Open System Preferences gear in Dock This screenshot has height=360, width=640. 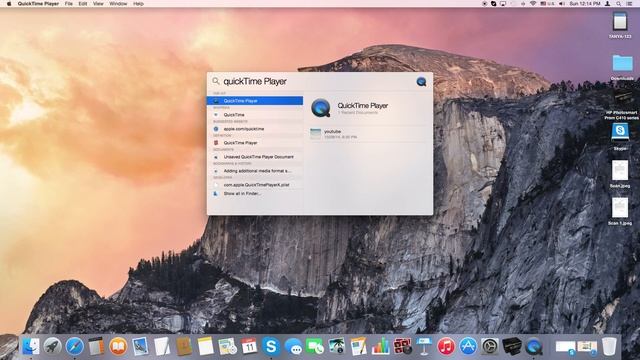pyautogui.click(x=490, y=347)
